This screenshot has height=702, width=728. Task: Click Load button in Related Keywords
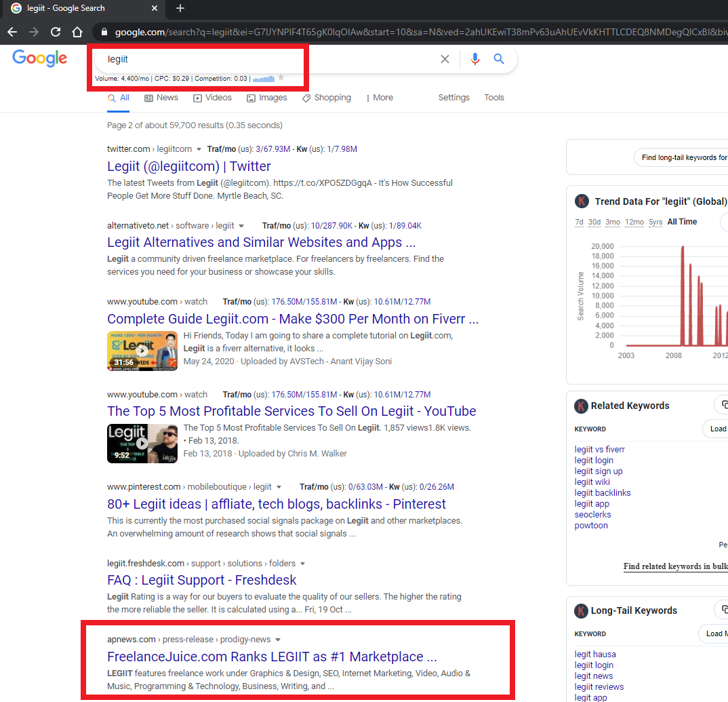(716, 429)
